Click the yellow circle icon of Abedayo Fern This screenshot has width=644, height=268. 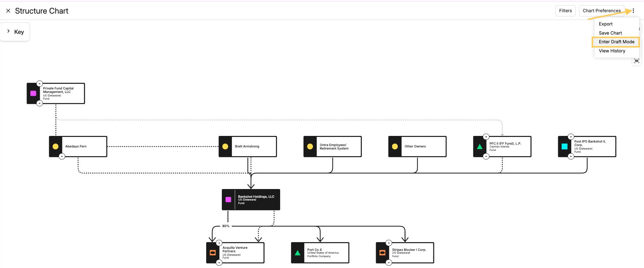(55, 146)
